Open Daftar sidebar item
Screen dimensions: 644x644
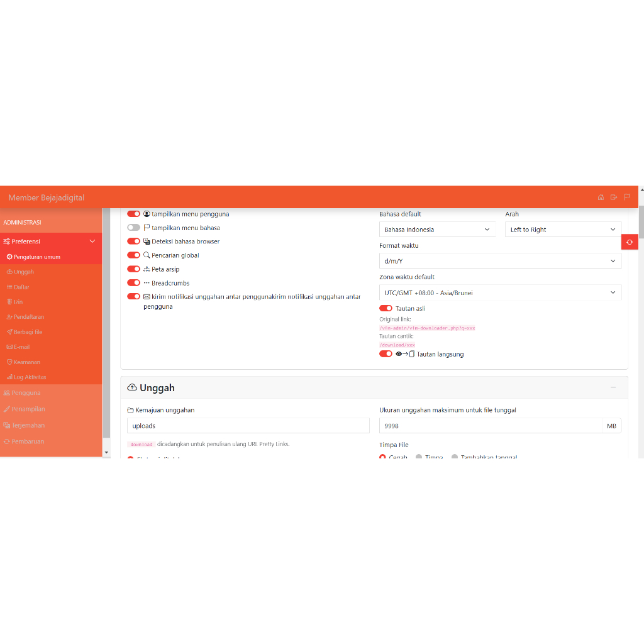[x=51, y=287]
